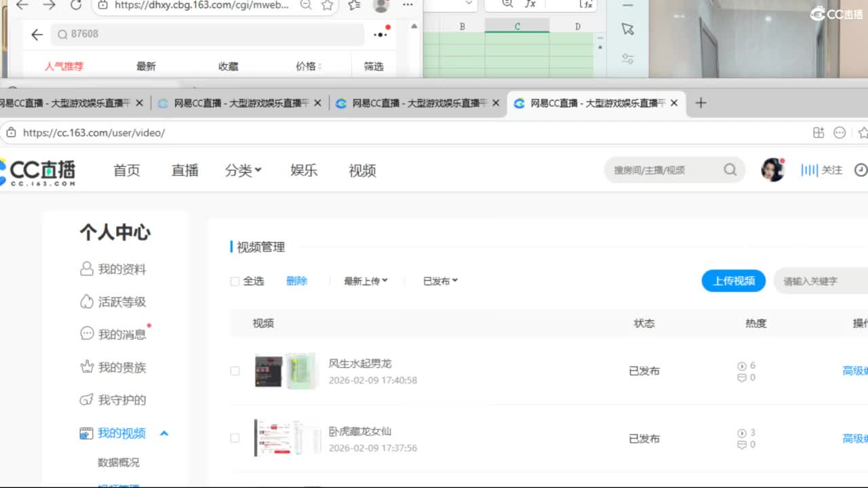The width and height of the screenshot is (868, 488).
Task: Click the 我的消息 message icon in sidebar
Action: pos(87,334)
